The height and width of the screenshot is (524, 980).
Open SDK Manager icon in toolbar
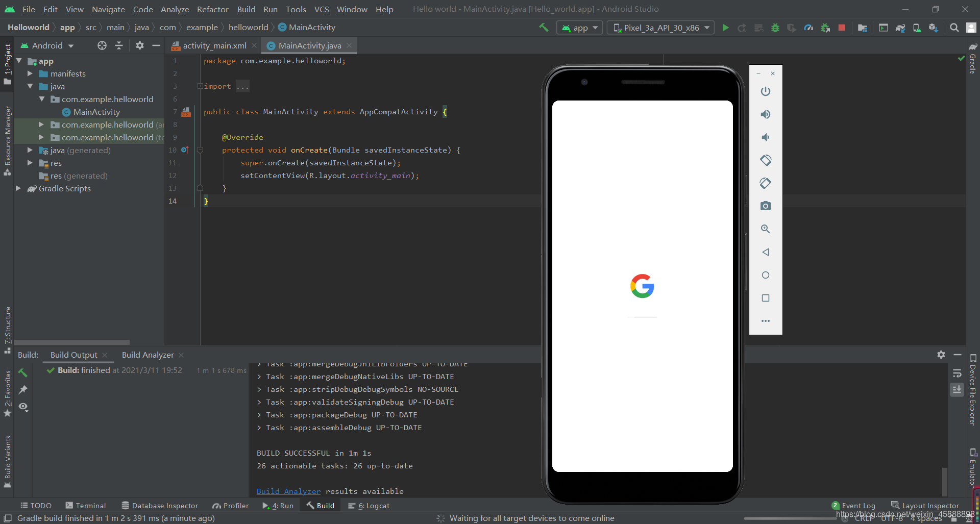click(933, 28)
